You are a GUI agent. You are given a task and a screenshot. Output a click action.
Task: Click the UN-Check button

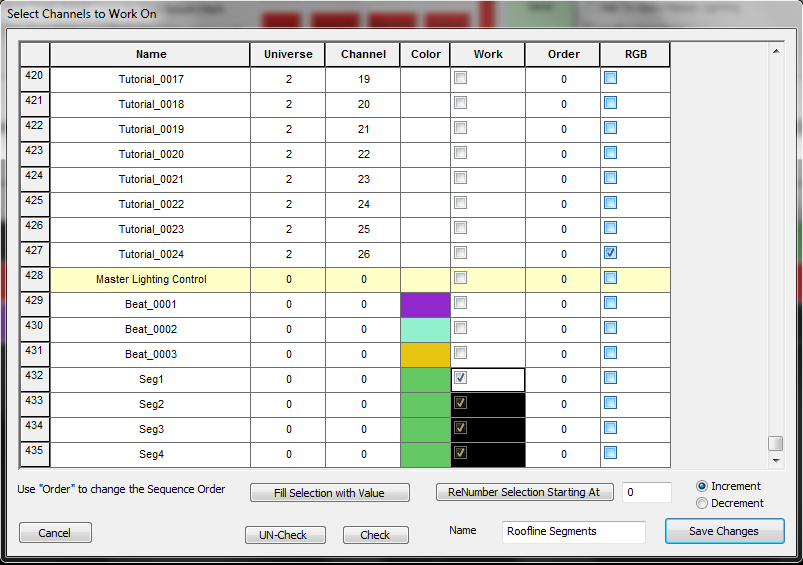[285, 535]
